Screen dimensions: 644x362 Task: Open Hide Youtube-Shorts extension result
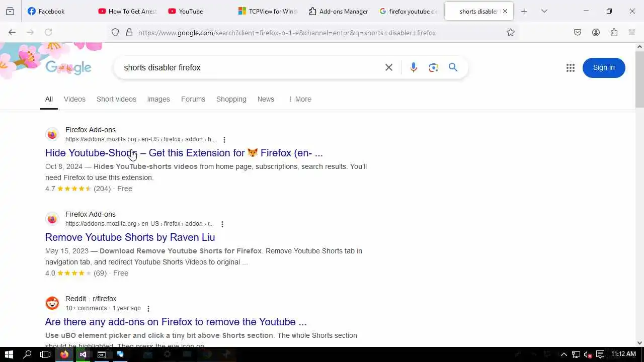pos(184,153)
